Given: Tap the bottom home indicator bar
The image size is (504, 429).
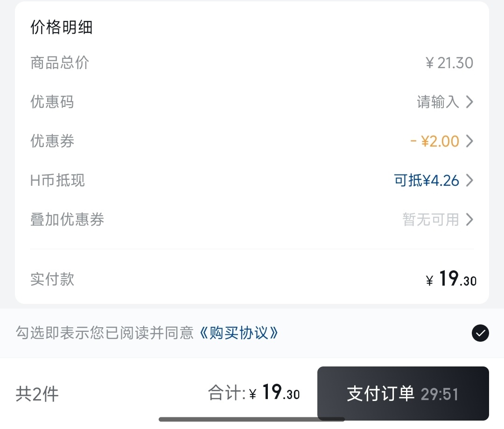Looking at the screenshot, I should point(252,419).
